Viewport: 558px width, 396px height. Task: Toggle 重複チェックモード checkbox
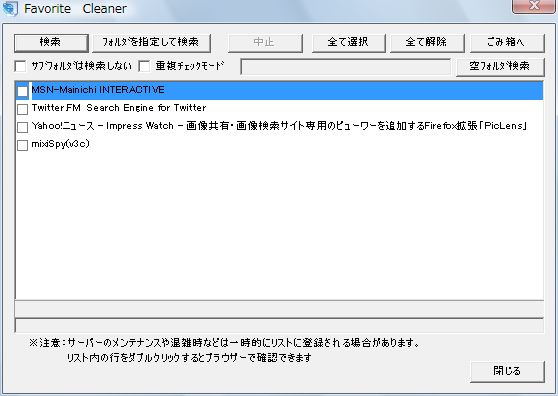click(x=144, y=66)
